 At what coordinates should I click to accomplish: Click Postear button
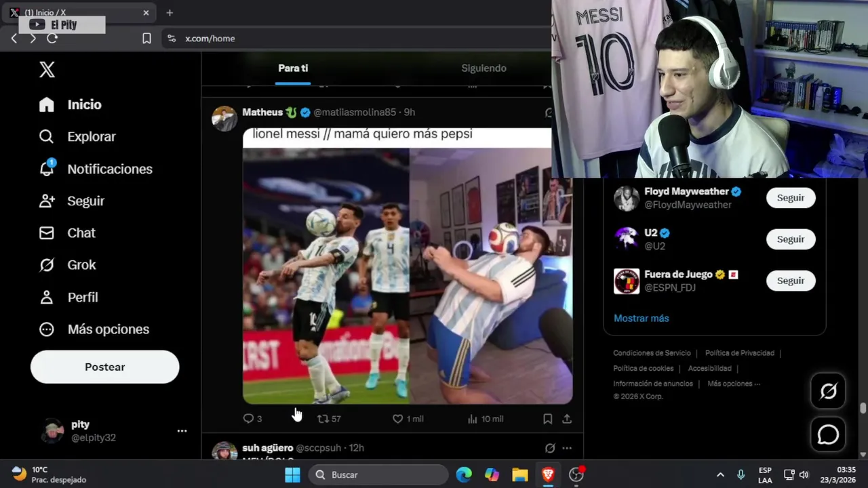pos(104,367)
